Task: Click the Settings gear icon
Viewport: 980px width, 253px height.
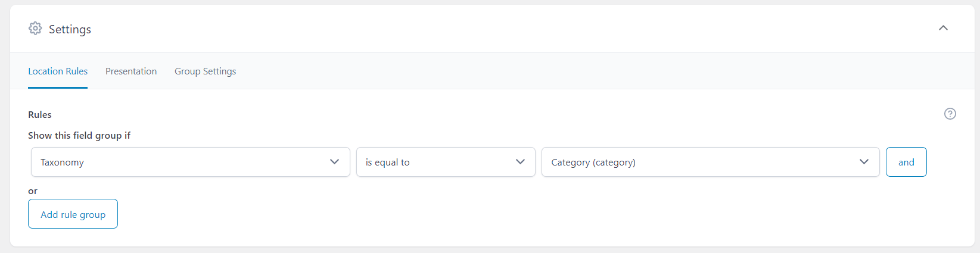Action: pos(35,29)
